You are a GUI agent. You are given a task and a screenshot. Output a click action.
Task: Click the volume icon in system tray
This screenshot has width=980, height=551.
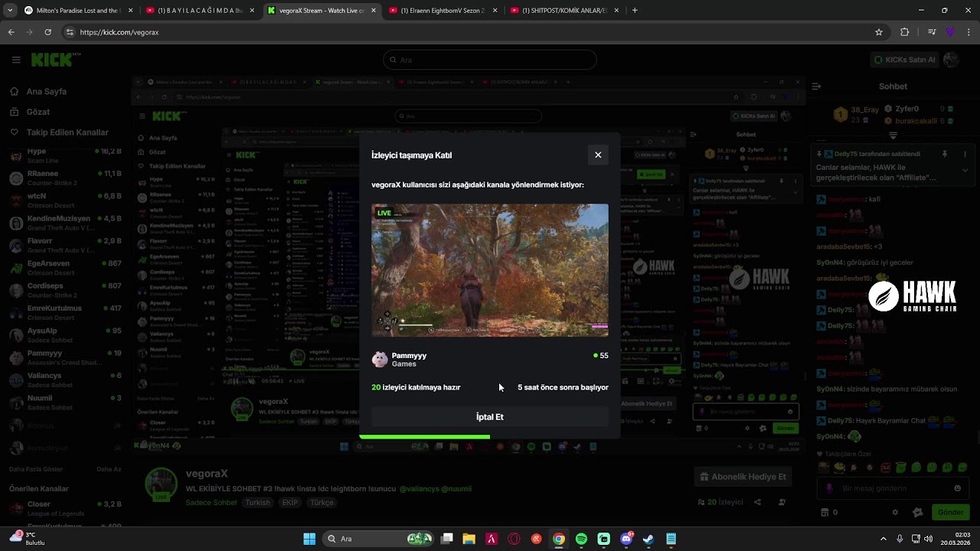(930, 539)
